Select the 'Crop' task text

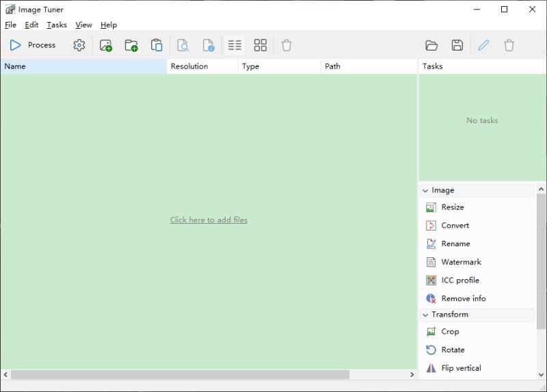pos(450,332)
